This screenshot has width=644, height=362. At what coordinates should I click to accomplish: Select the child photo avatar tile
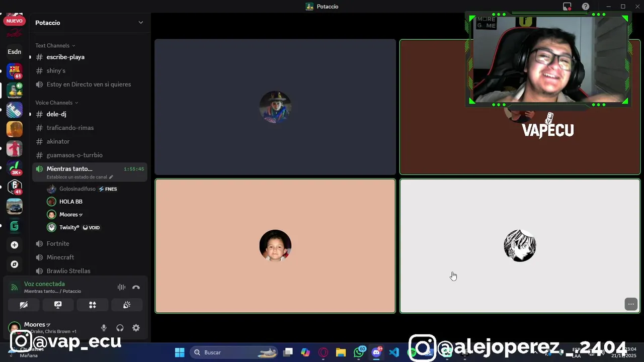275,246
